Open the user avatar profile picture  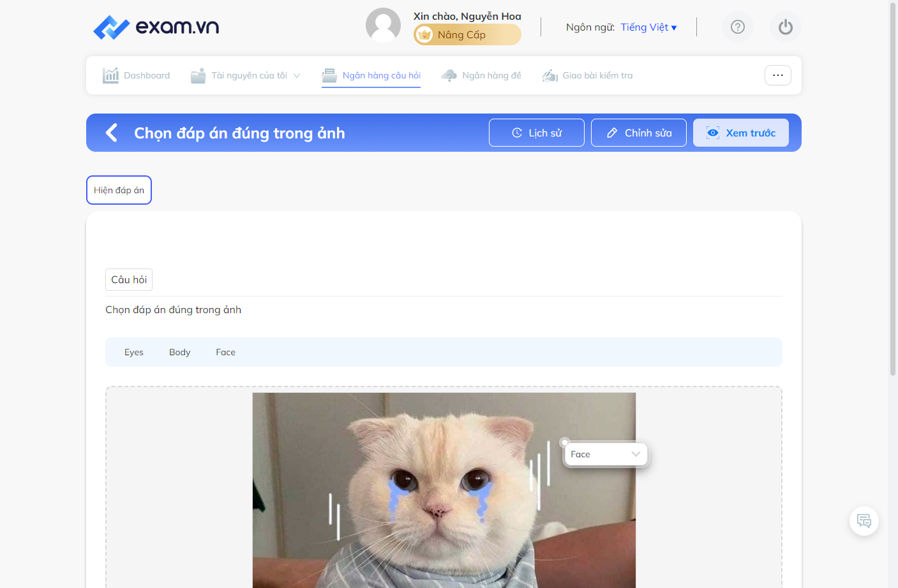(x=383, y=26)
